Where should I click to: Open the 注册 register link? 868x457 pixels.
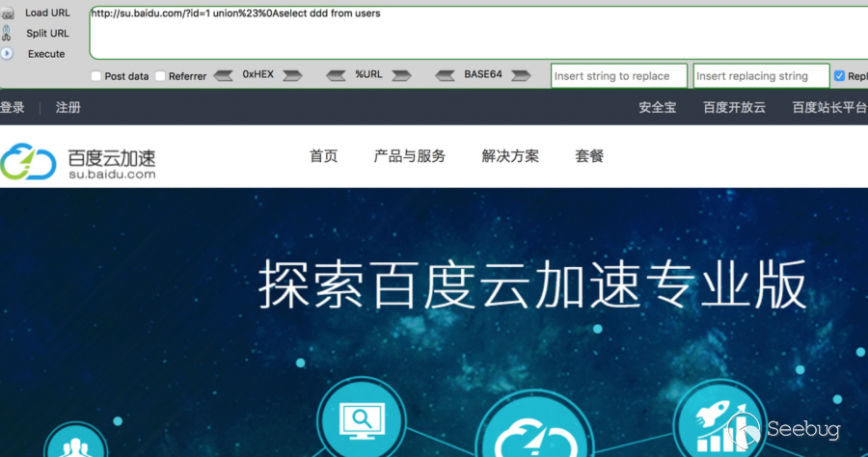tap(68, 107)
